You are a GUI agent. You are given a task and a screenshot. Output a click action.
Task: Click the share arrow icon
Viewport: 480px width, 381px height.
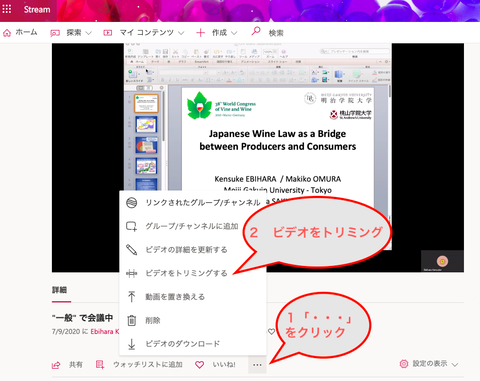coord(56,365)
